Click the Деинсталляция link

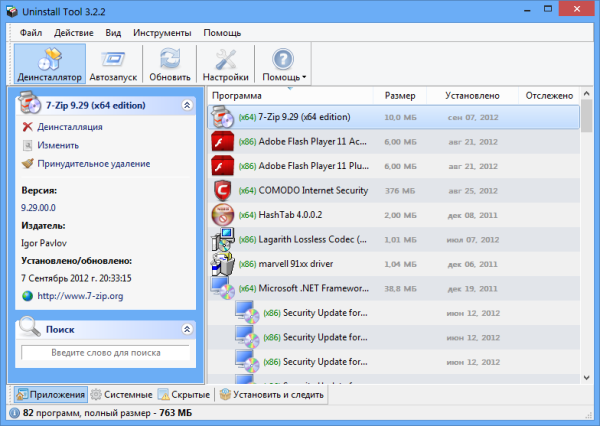coord(70,127)
